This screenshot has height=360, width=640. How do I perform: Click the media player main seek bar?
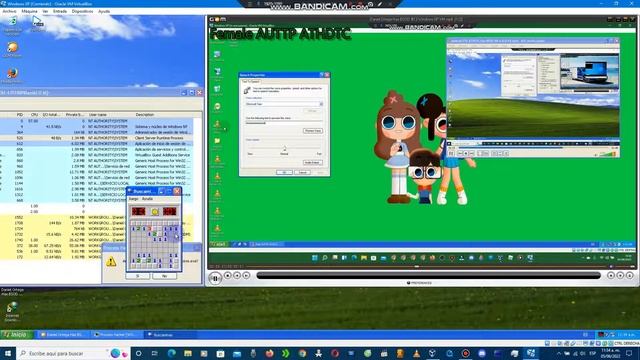pos(428,276)
